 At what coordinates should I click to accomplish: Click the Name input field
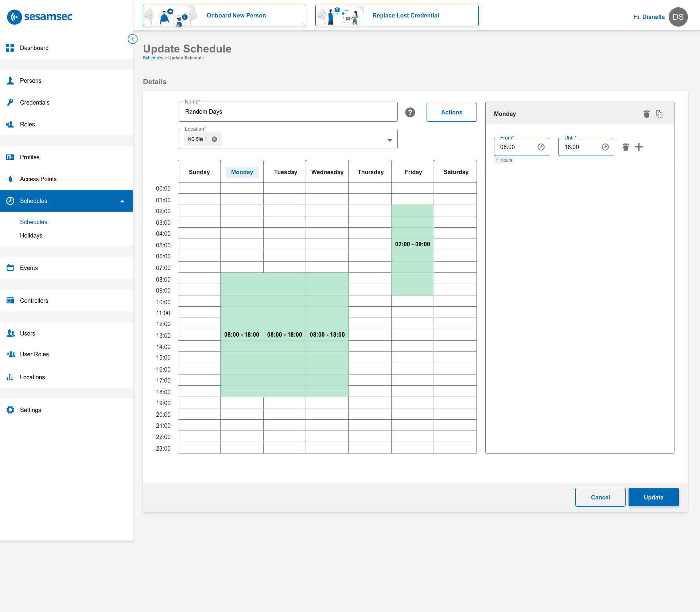[288, 112]
